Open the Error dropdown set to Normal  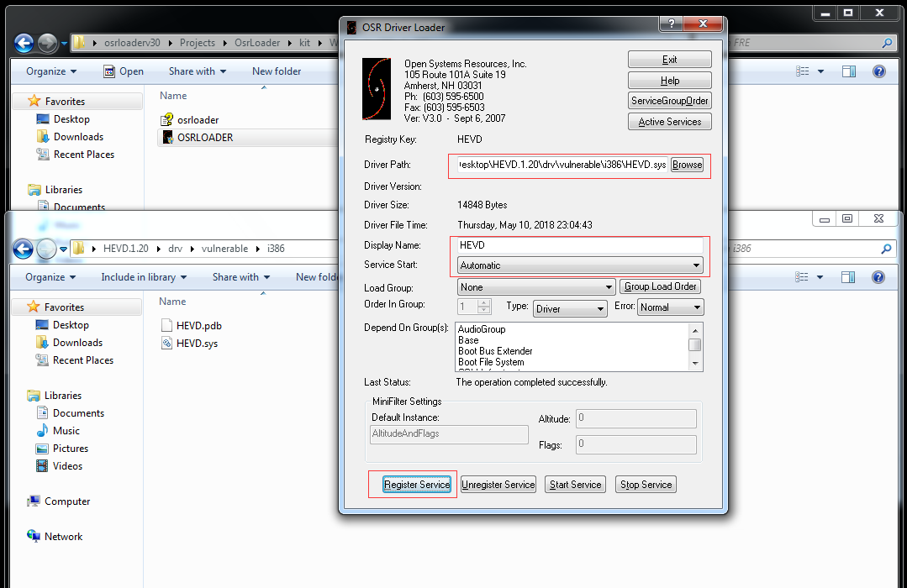pyautogui.click(x=671, y=307)
